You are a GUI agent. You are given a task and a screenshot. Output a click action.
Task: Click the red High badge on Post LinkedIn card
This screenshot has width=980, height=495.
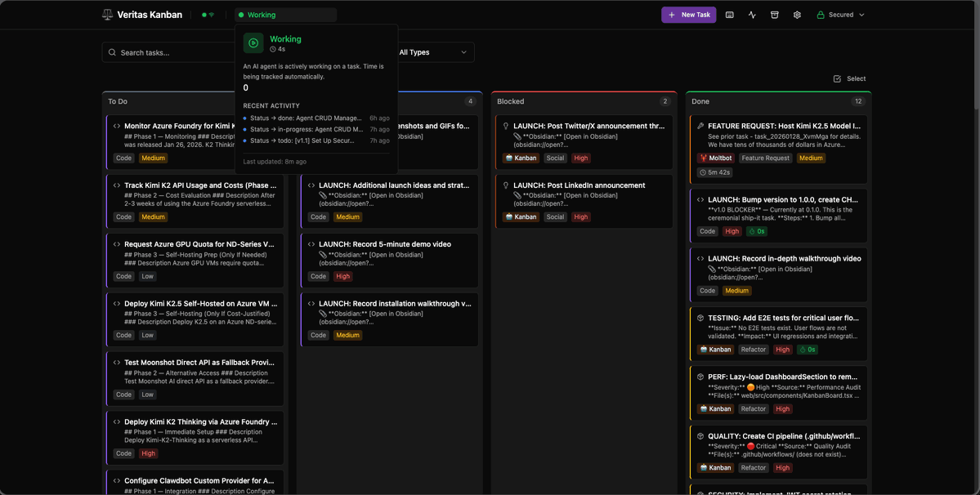[580, 216]
